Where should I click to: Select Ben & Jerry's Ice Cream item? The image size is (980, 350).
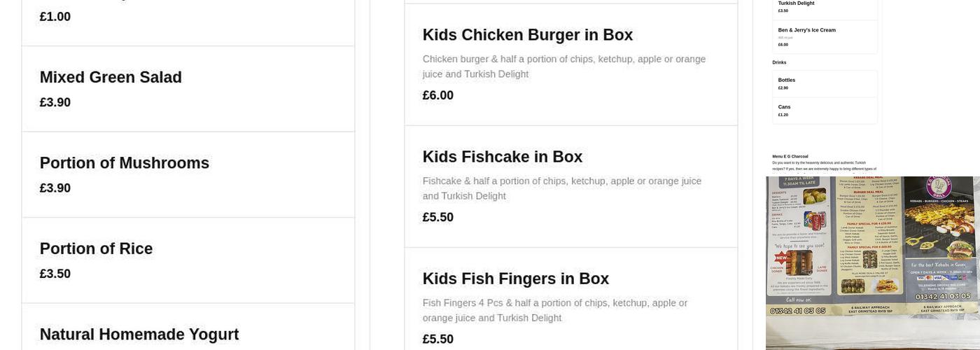pyautogui.click(x=806, y=30)
